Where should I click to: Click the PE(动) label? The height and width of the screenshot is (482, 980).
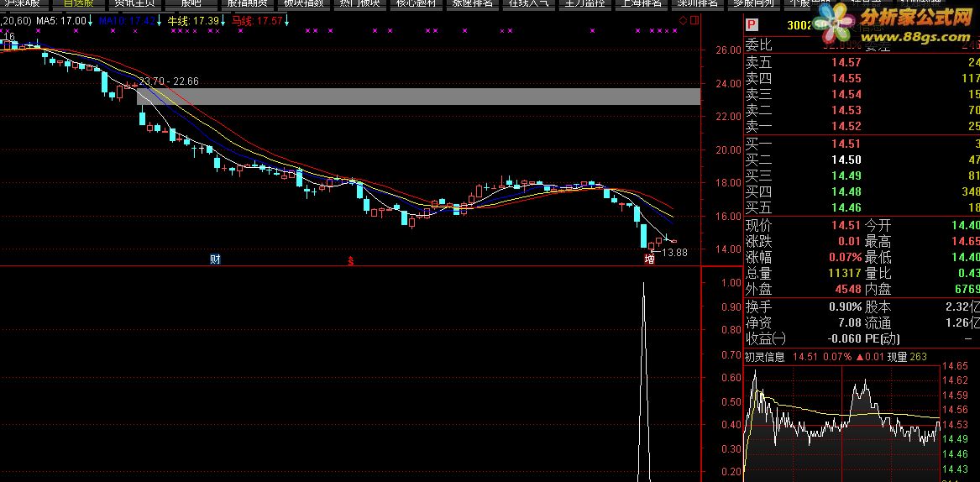883,339
